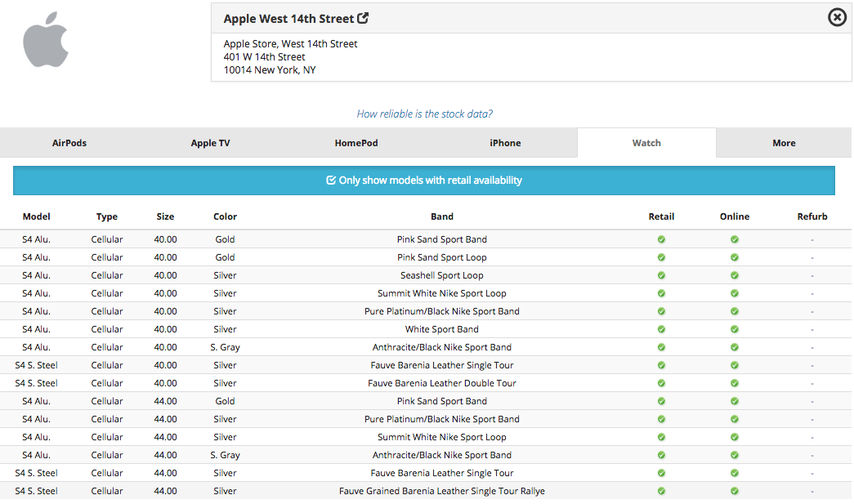This screenshot has height=504, width=854.
Task: Click retail check for Pink Sand Sport Loop
Action: [661, 257]
